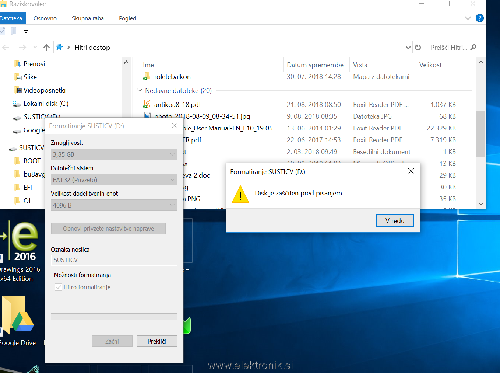Select the BOOT folder in the tree
Viewport: 500px width, 373px height.
(32, 161)
